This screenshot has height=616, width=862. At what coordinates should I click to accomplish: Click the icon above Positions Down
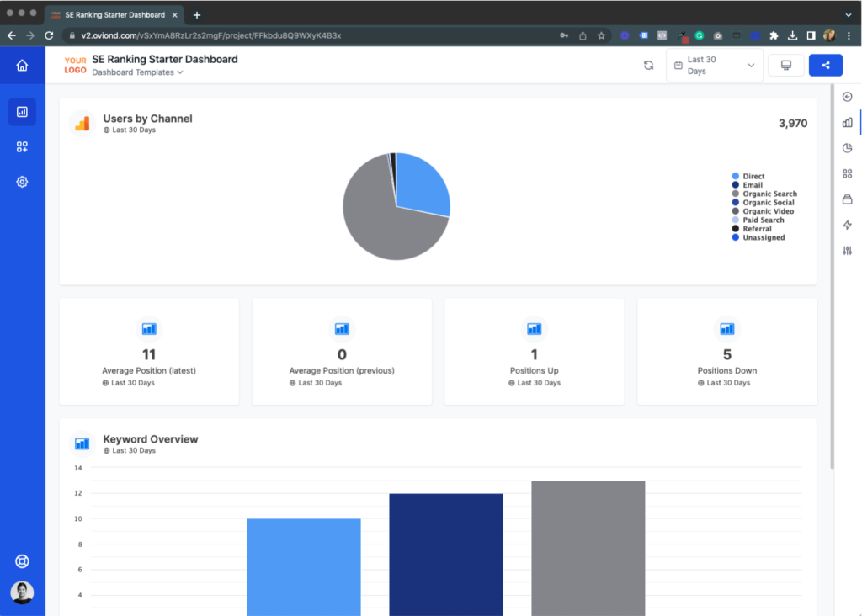click(726, 329)
